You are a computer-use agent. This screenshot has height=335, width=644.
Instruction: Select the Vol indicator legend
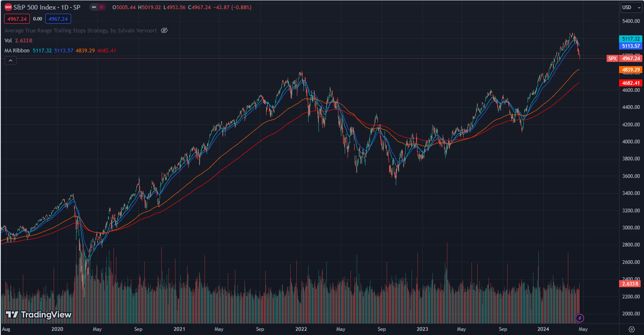pos(8,40)
